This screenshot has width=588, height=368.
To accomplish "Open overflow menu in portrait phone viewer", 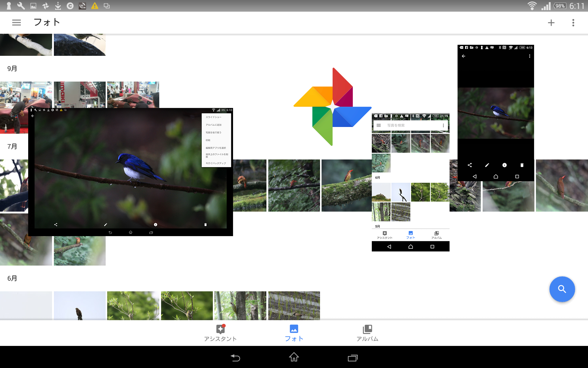I will tap(530, 56).
